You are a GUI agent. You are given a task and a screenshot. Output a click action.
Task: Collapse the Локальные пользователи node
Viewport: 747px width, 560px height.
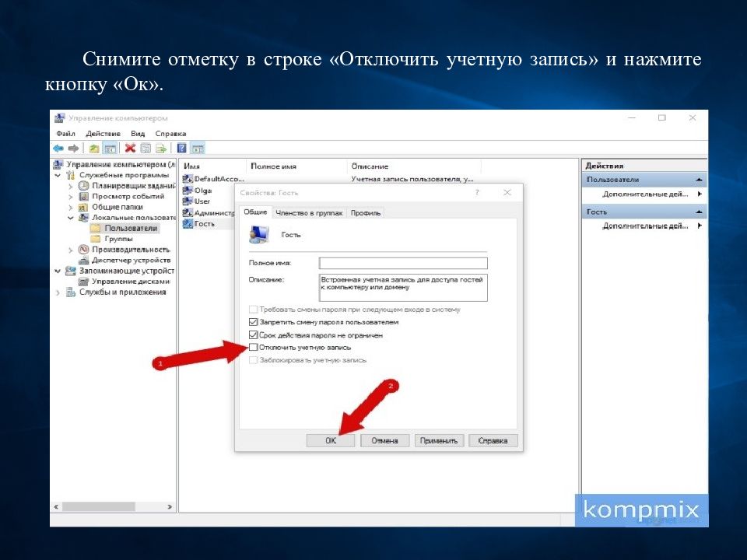[71, 218]
